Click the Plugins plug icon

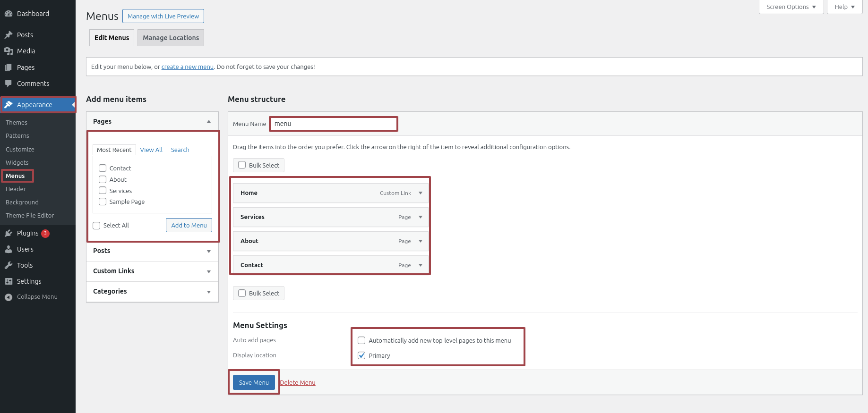point(9,233)
